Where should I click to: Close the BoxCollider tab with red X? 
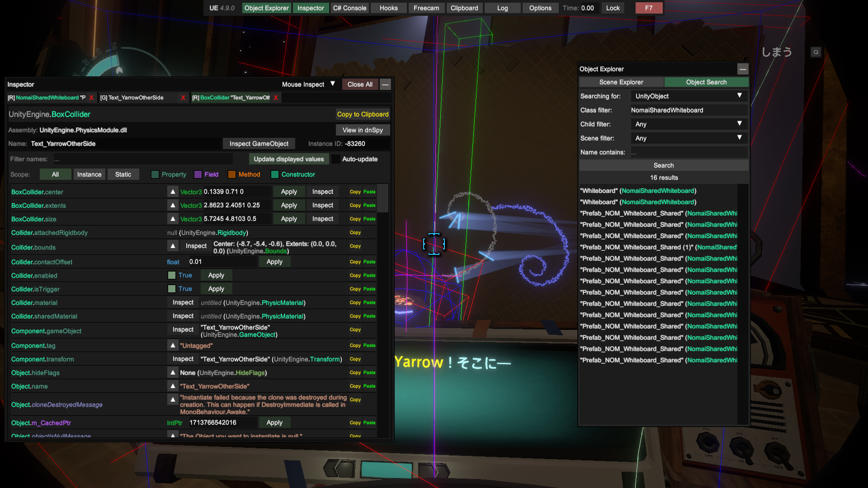276,98
